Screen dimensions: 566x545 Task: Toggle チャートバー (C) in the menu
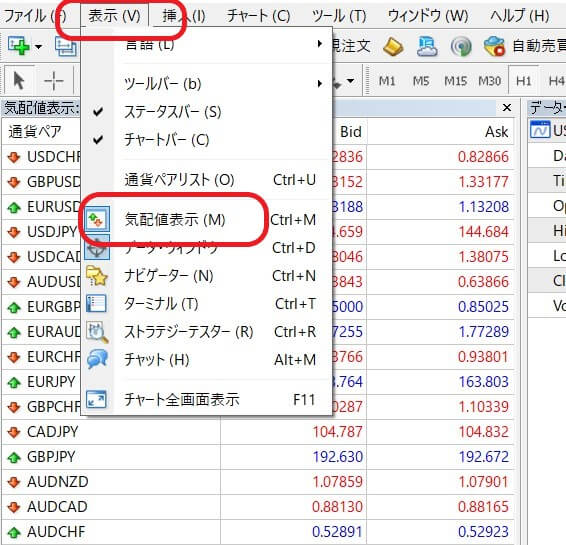(x=206, y=140)
